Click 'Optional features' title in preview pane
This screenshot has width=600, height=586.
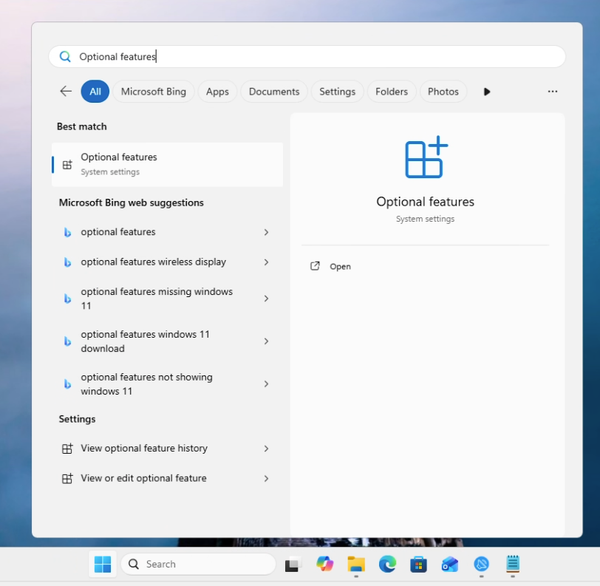425,202
